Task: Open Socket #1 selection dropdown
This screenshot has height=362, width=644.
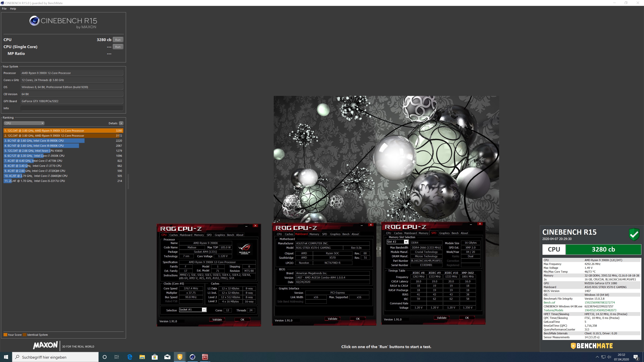Action: pos(193,310)
